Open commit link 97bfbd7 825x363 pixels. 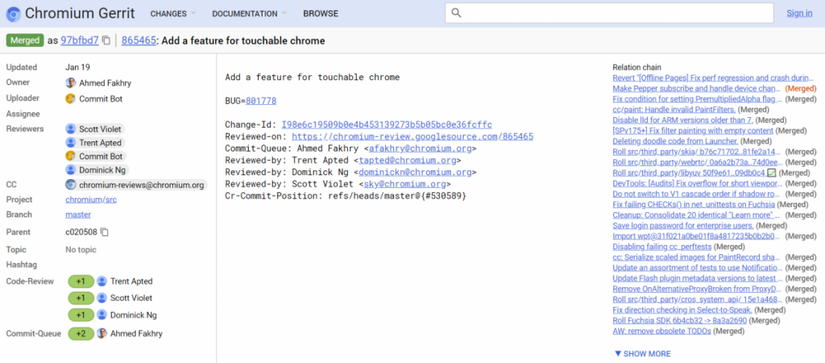[79, 41]
